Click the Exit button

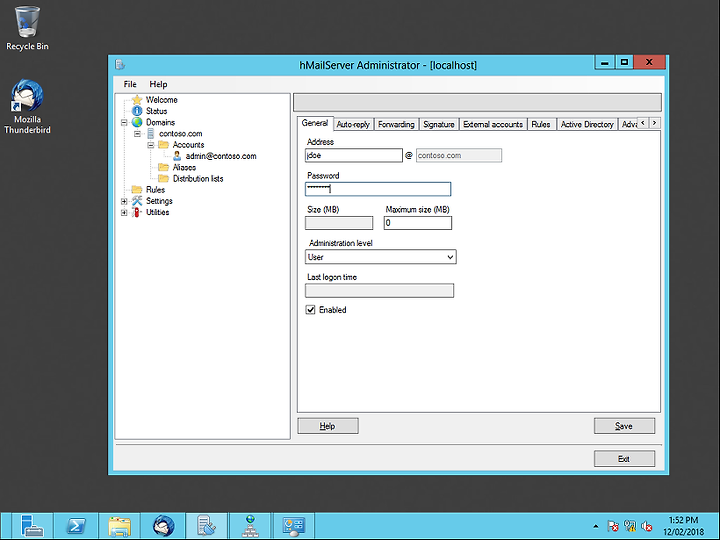tap(624, 459)
